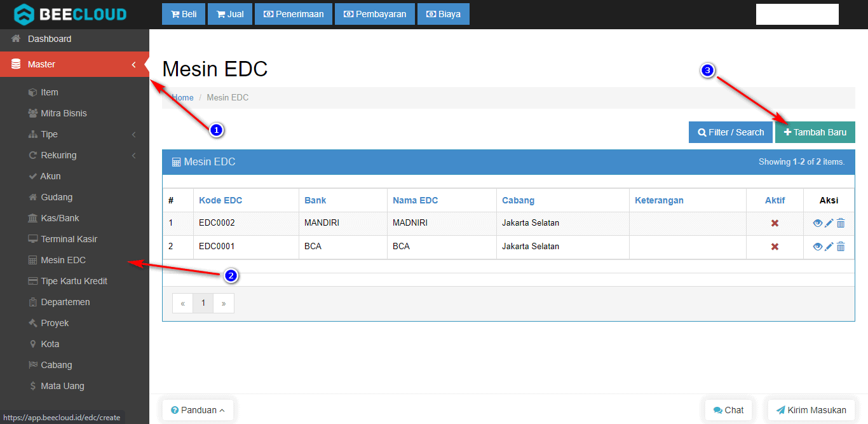
Task: Click the Filter / Search button
Action: [731, 132]
